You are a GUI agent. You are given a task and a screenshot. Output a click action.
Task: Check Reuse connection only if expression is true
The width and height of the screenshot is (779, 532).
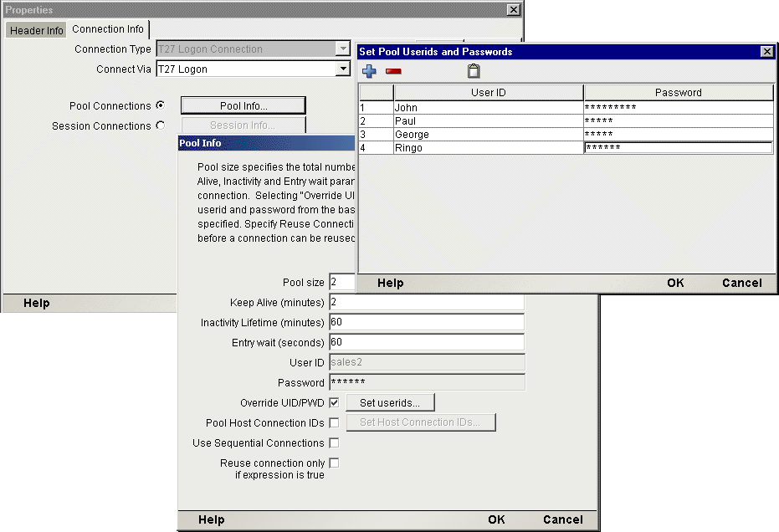[334, 462]
